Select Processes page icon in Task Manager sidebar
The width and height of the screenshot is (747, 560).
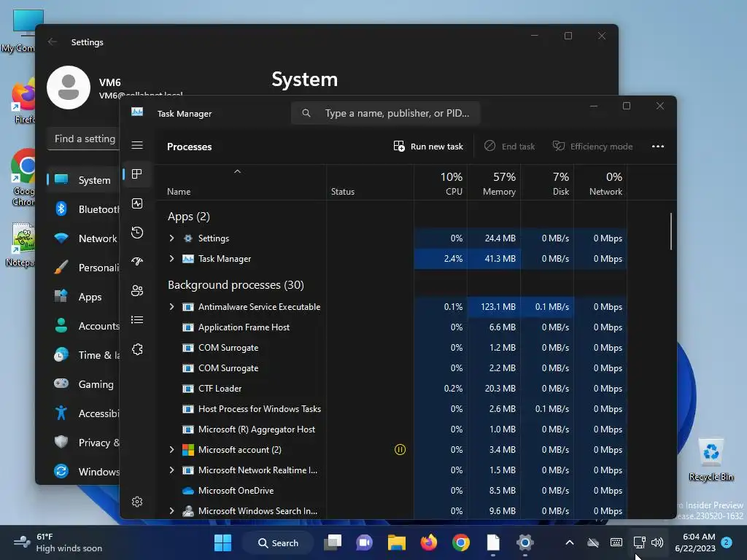[x=137, y=174]
